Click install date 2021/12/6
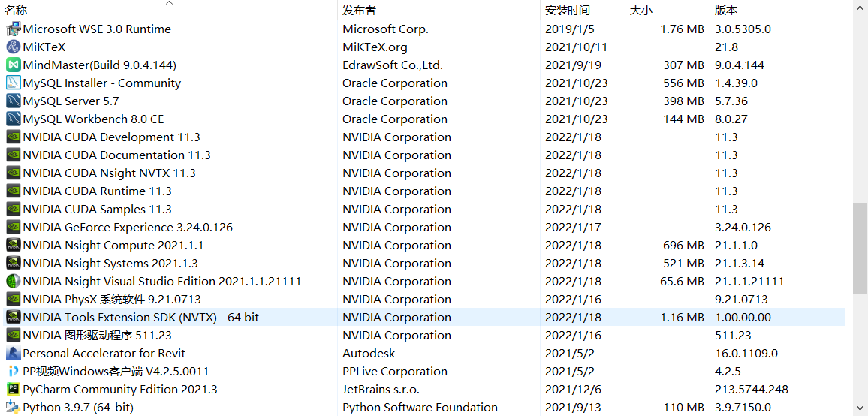The height and width of the screenshot is (416, 868). (x=572, y=390)
